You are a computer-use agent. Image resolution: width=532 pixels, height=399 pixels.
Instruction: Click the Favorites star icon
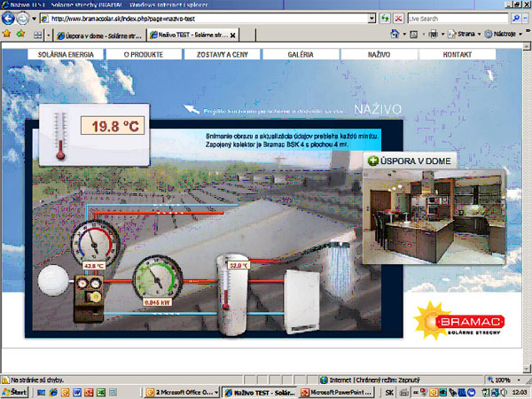[8, 35]
